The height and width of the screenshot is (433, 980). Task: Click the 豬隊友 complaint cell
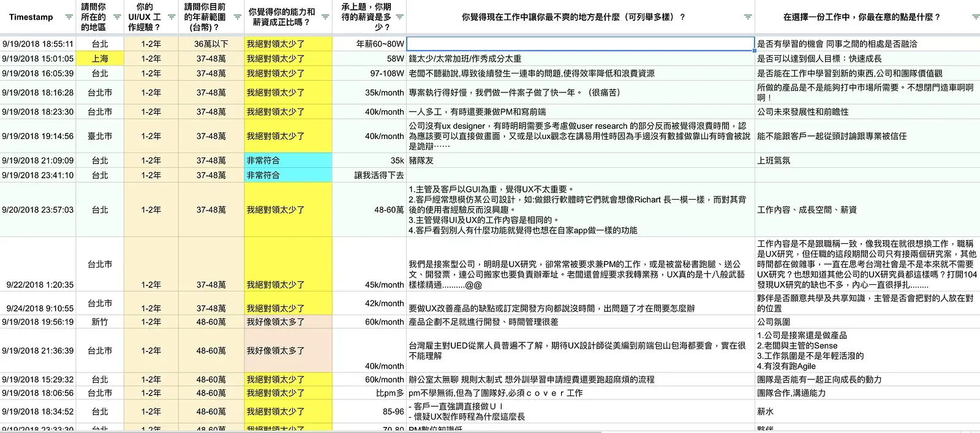tap(581, 160)
